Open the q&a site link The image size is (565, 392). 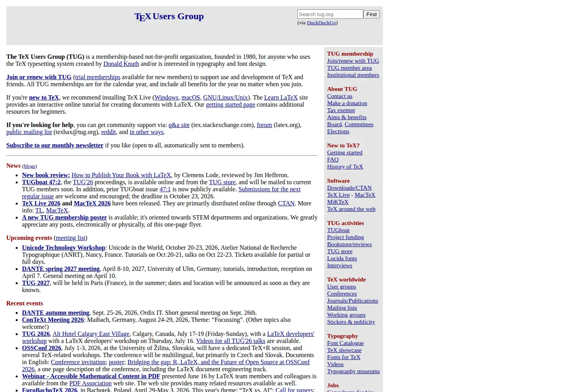[179, 125]
